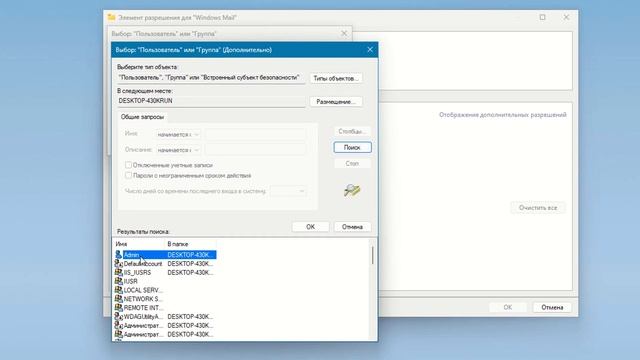
Task: Sort results by the 'В папке' column header
Action: tap(191, 244)
